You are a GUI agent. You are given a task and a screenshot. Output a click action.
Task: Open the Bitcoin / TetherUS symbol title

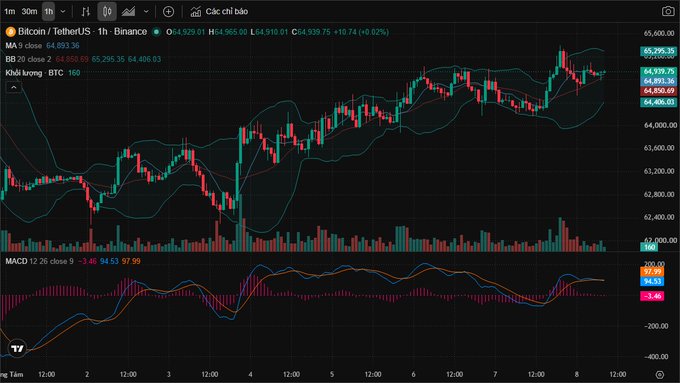coord(82,32)
